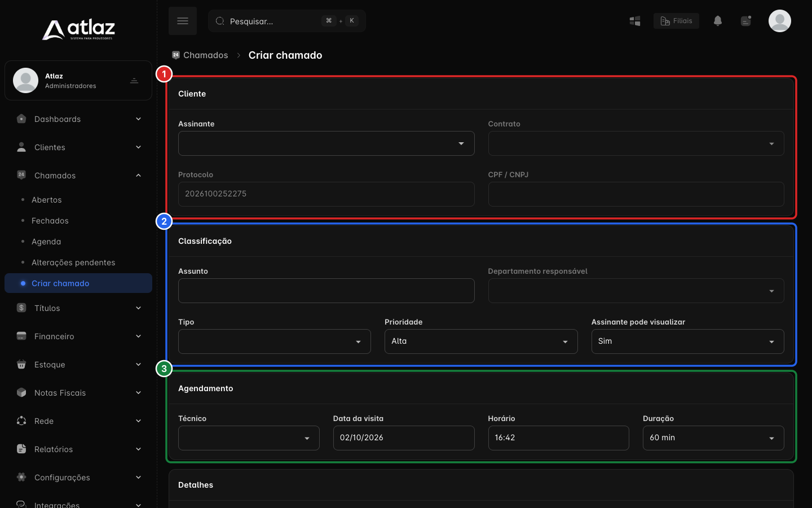Open the Departamento responsável dropdown
The image size is (812, 508).
[x=636, y=291]
